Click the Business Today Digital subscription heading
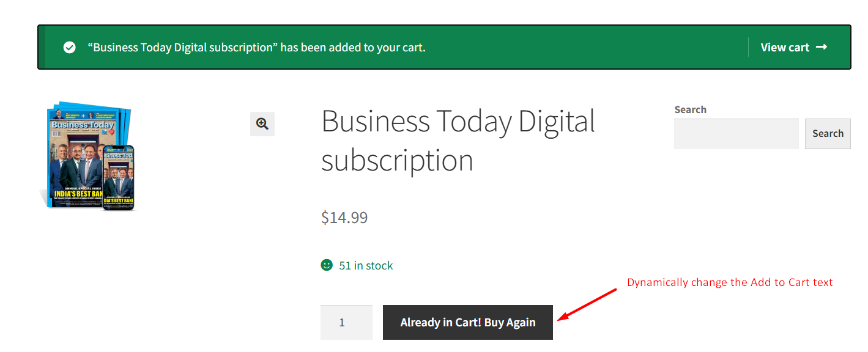Screen dimensions: 868x352 pos(458,141)
